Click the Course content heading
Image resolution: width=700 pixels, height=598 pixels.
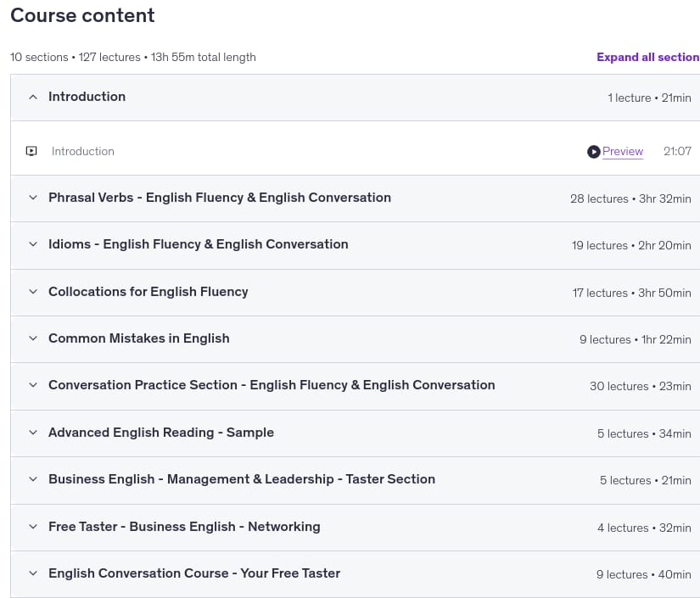(82, 15)
